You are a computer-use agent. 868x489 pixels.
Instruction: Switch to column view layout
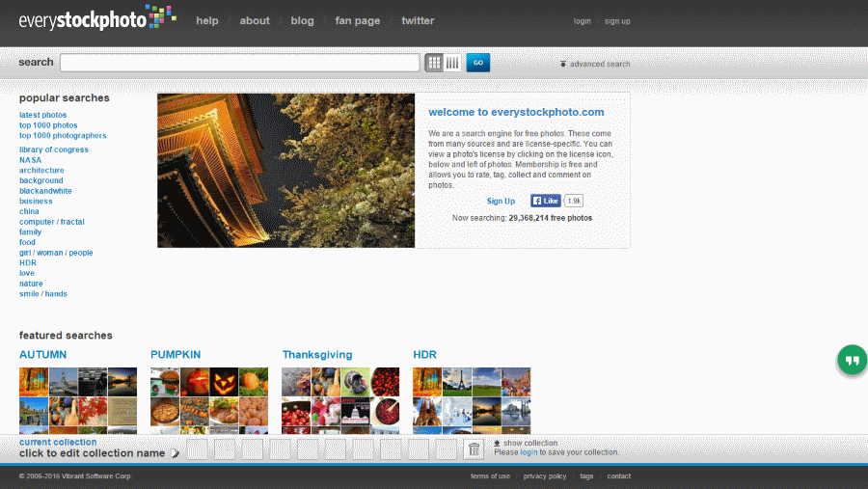click(452, 63)
